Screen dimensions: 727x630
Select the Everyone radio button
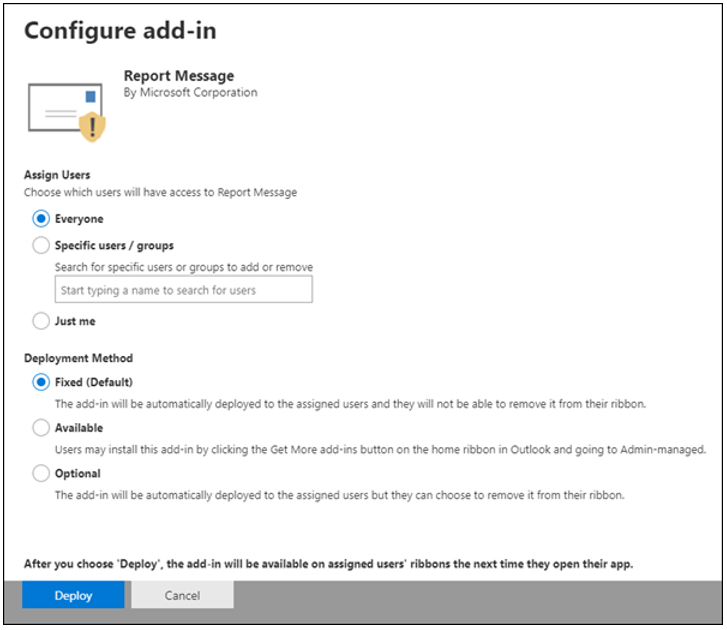pyautogui.click(x=41, y=219)
